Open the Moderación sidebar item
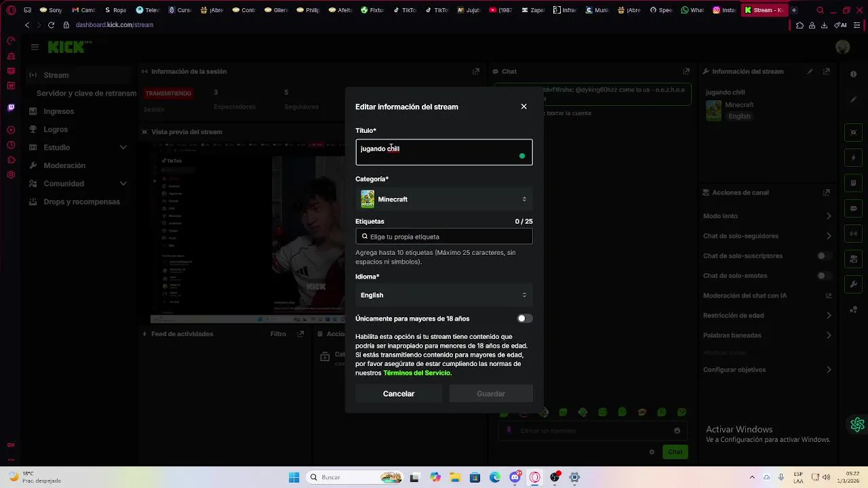Viewport: 868px width, 488px height. (x=64, y=165)
